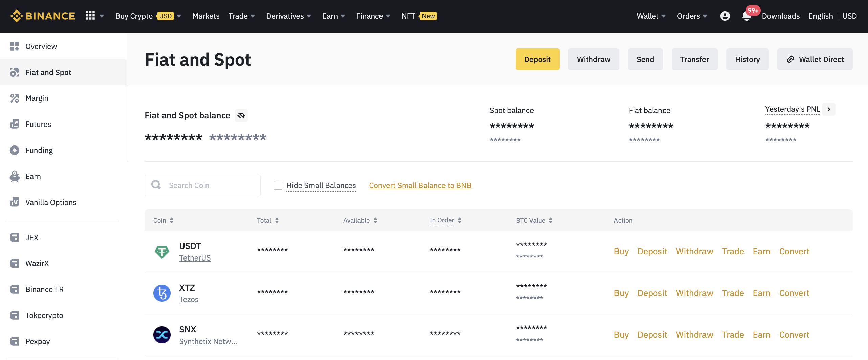The width and height of the screenshot is (868, 360).
Task: Click Convert Small Balance to BNB link
Action: [x=420, y=185]
